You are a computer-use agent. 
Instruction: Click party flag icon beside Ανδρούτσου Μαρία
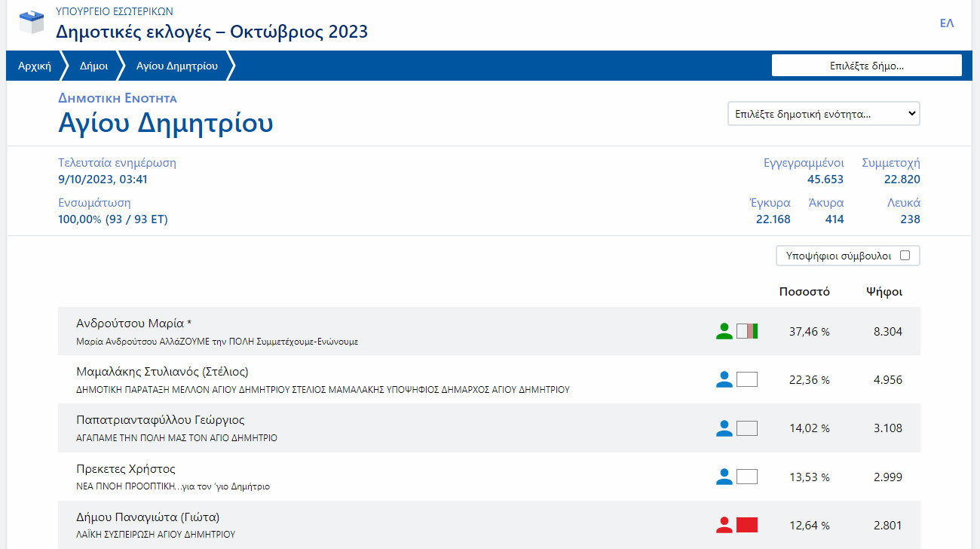(x=746, y=331)
